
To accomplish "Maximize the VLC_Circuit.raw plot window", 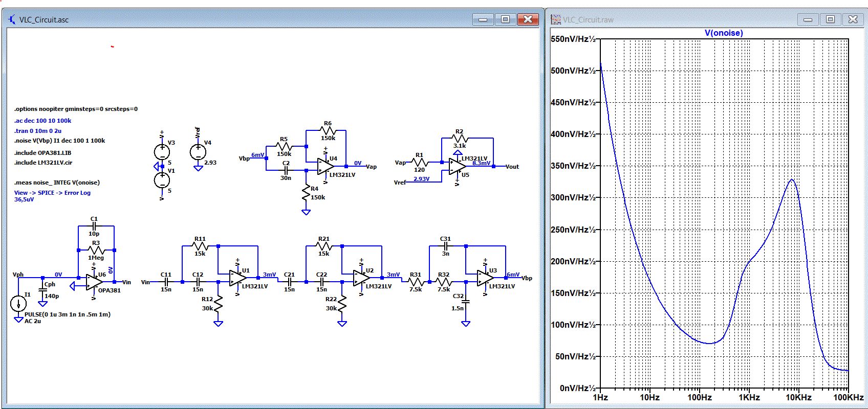I will coord(830,19).
